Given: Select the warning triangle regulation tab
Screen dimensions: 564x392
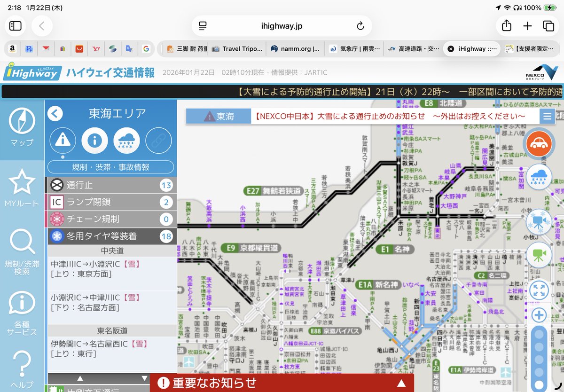Looking at the screenshot, I should pos(63,140).
